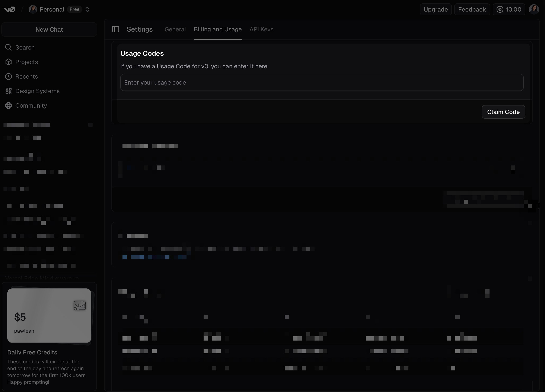
Task: Click the Daily Free Credits heading
Action: point(32,352)
